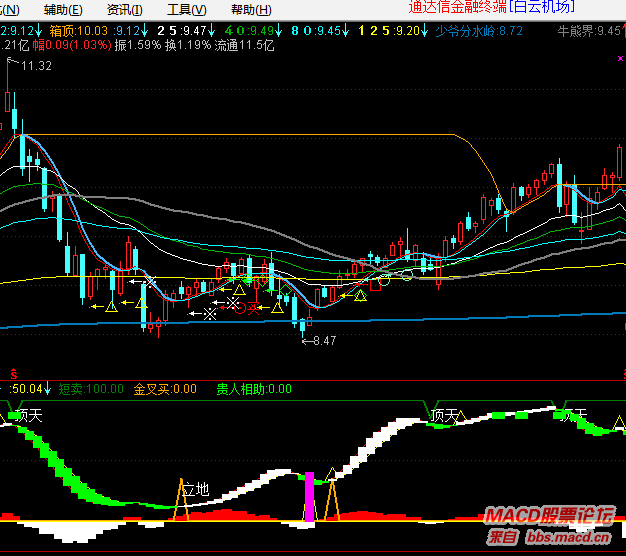The height and width of the screenshot is (556, 626).
Task: Select the 25:9.47 moving average value
Action: (186, 31)
